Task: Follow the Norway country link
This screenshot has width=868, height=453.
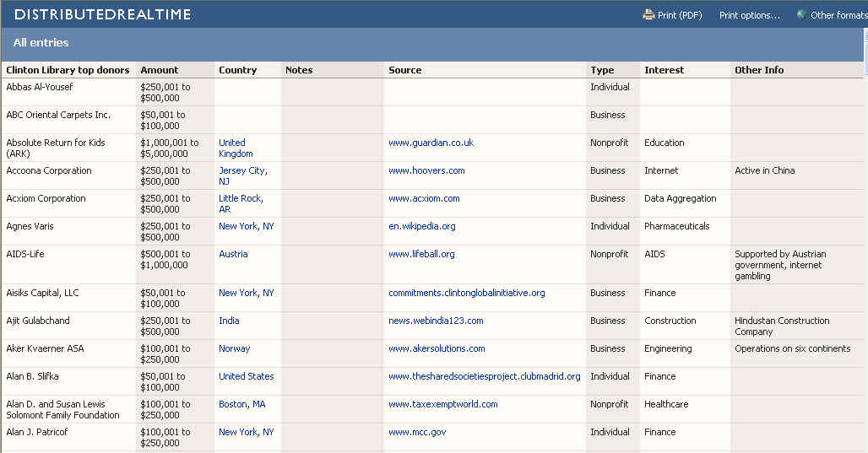Action: click(x=234, y=348)
